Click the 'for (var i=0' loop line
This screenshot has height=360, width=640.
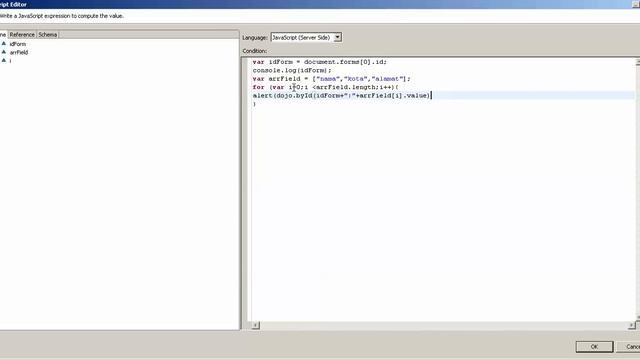[x=325, y=87]
